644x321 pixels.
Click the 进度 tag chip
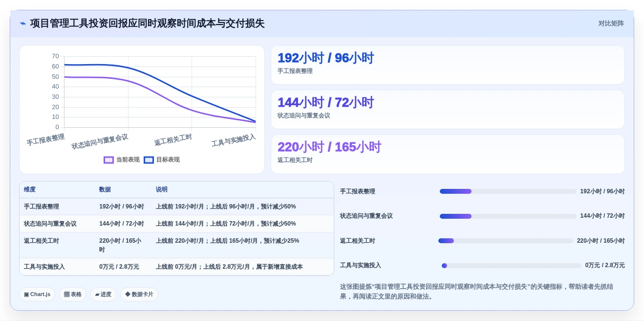pos(103,294)
